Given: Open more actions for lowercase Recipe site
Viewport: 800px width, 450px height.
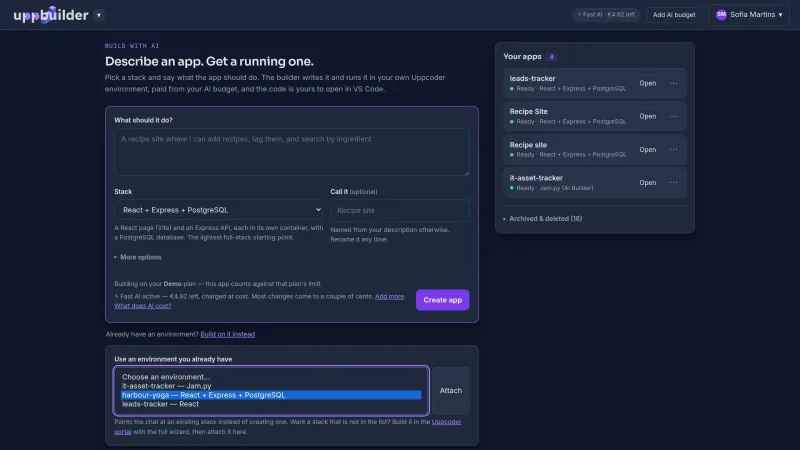Looking at the screenshot, I should (x=673, y=149).
